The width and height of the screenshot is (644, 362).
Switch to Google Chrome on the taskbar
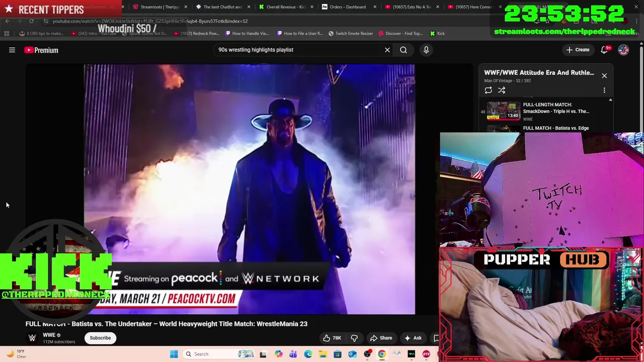tap(382, 354)
